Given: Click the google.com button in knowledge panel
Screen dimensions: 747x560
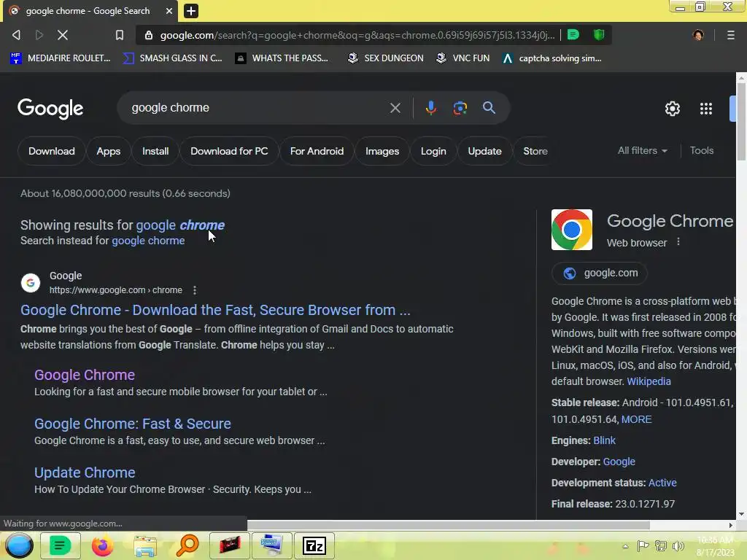Looking at the screenshot, I should [600, 273].
